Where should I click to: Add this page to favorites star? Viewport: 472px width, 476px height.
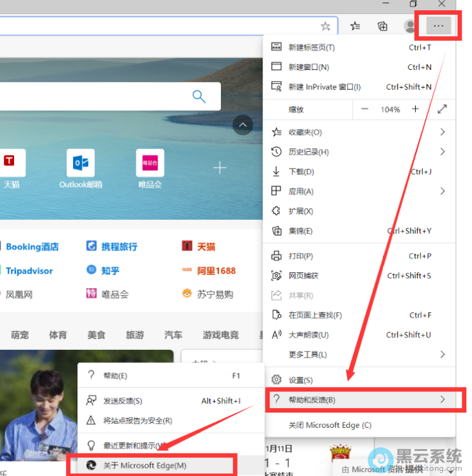(325, 26)
